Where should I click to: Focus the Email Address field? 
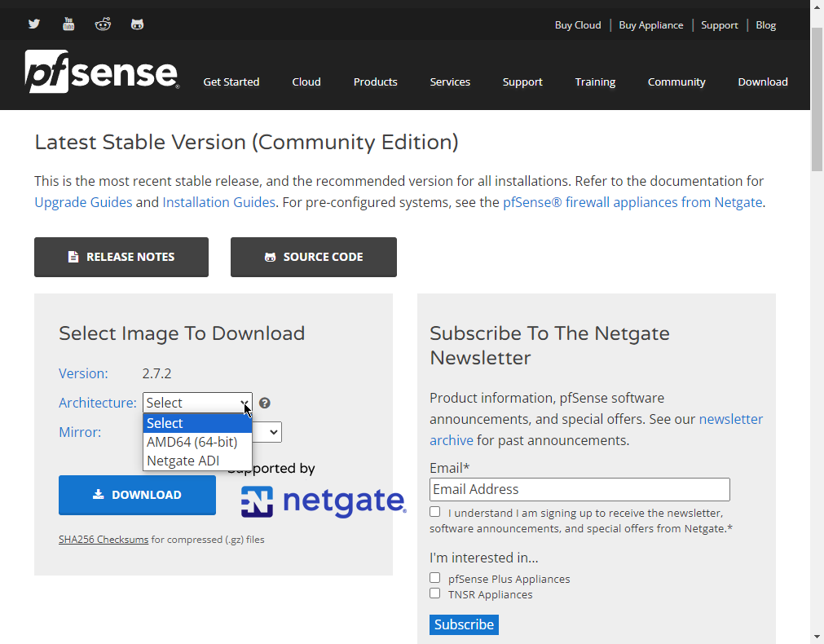point(579,489)
